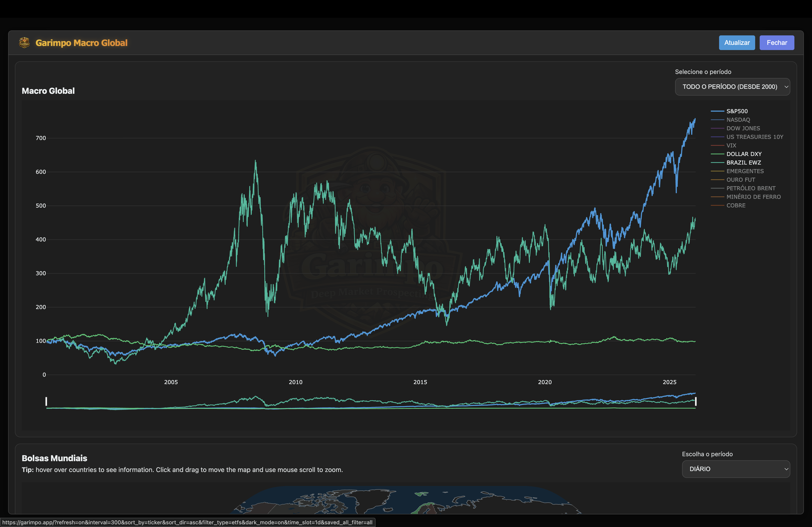The image size is (812, 527).
Task: Click the Atualizar button
Action: (x=737, y=43)
